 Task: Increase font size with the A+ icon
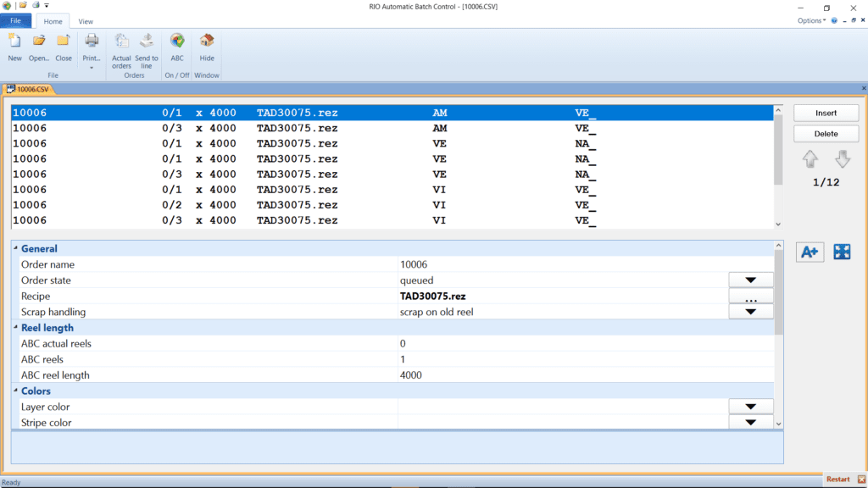pos(810,252)
